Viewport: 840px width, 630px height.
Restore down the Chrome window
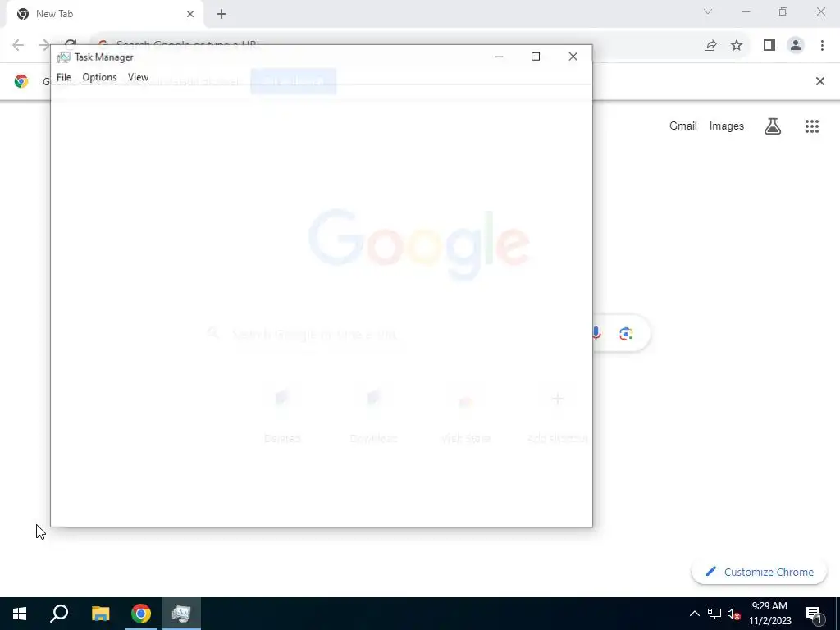(x=783, y=11)
